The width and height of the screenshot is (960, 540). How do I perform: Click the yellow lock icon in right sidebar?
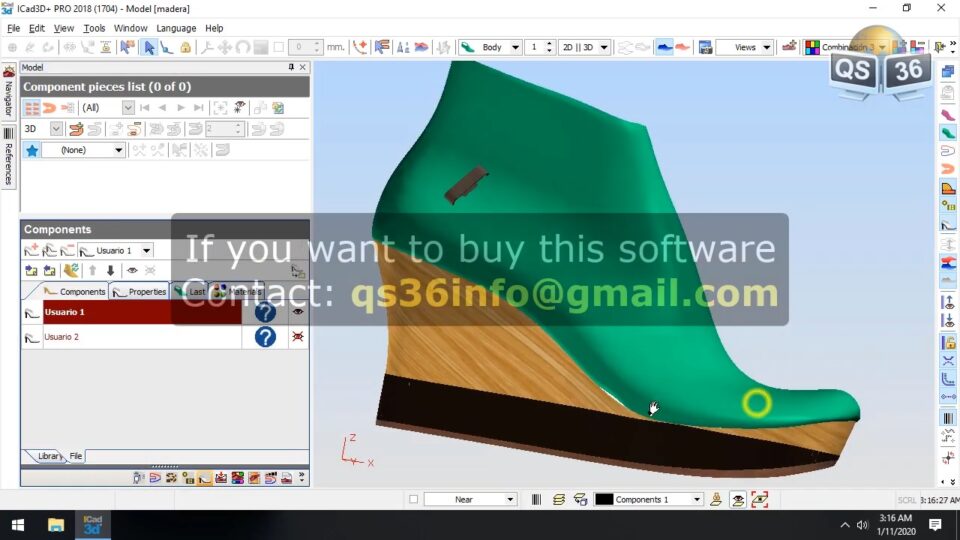tap(948, 342)
